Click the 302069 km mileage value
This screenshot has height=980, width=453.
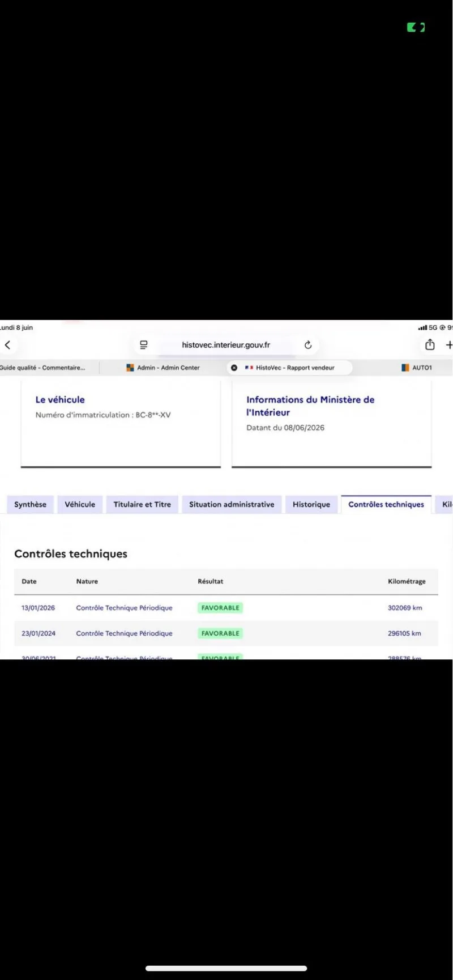405,608
